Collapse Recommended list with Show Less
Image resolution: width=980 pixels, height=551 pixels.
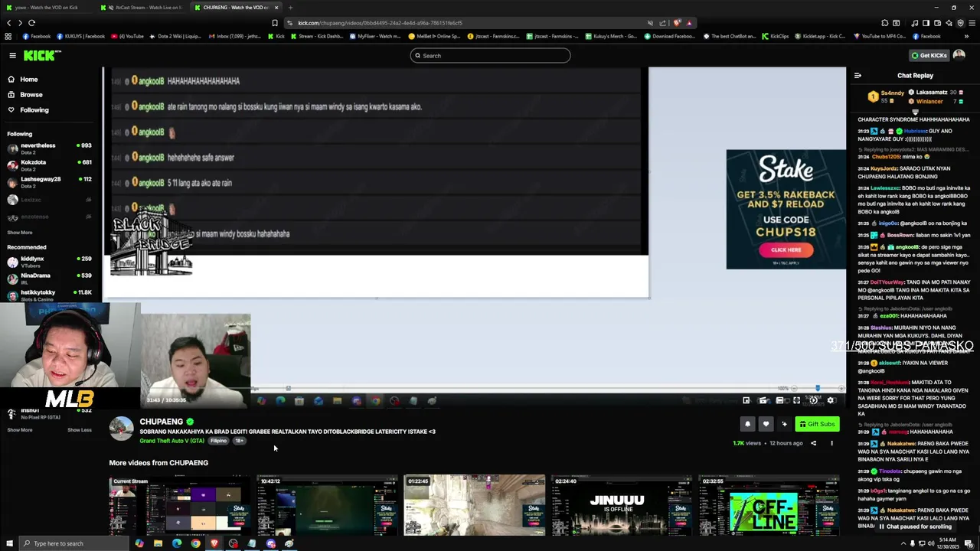(x=79, y=430)
